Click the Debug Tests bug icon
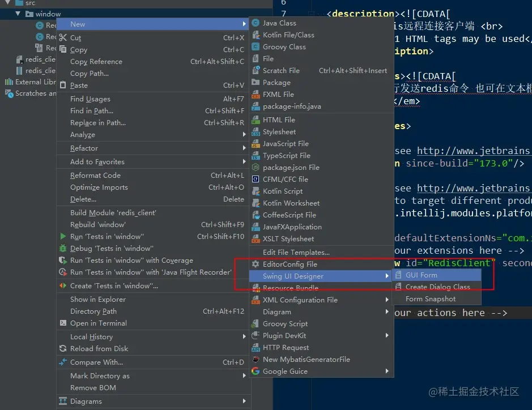Screen dimensions: 532x410 coord(63,248)
